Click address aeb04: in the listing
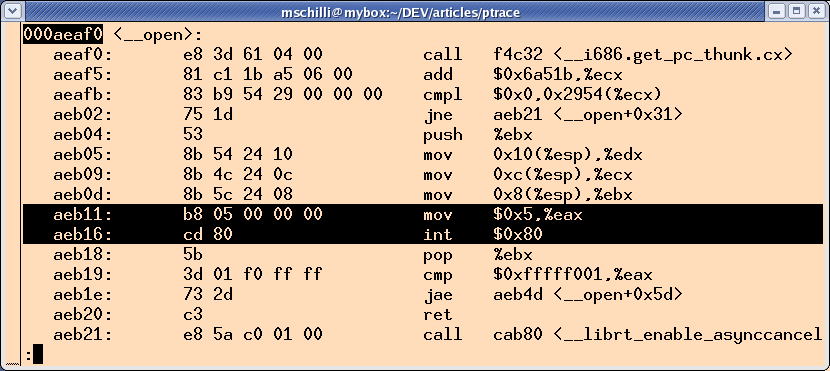Screen dimensions: 830x371 point(83,134)
